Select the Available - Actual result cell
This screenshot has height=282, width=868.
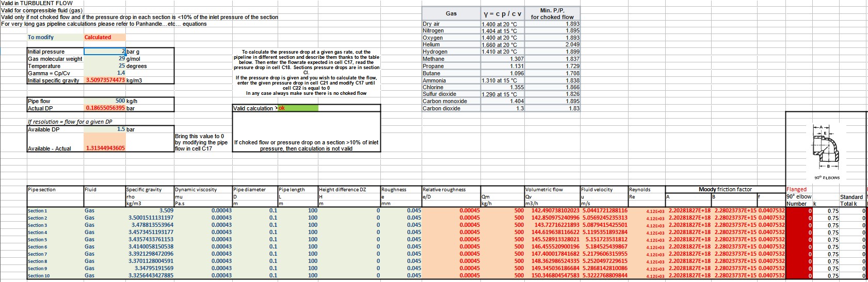[x=105, y=148]
